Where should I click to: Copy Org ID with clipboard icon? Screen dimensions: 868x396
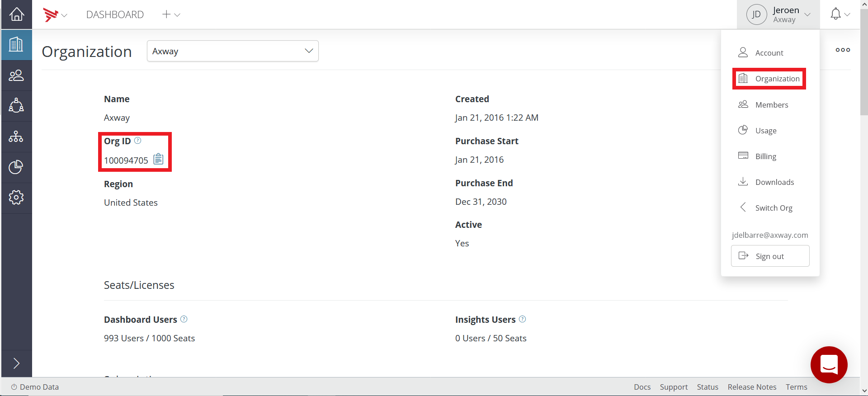coord(158,159)
